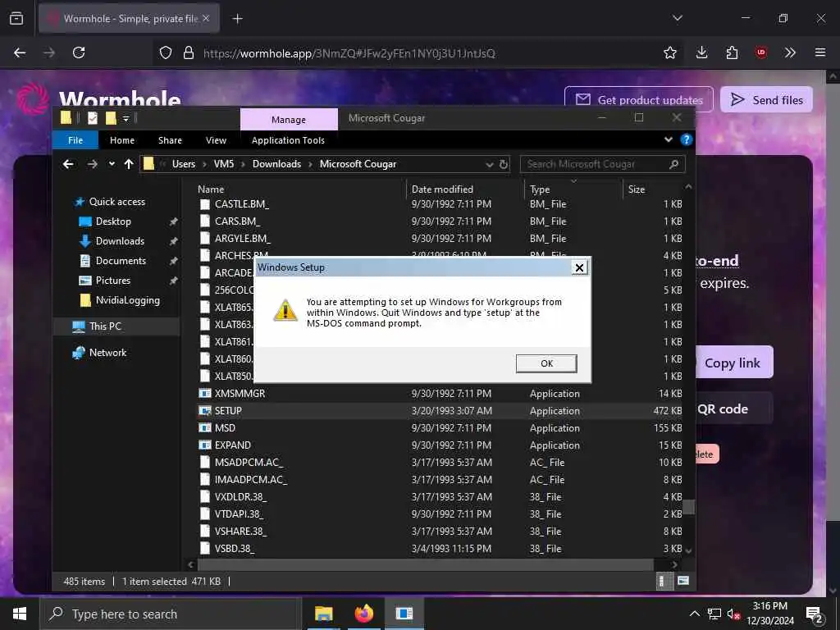
Task: Click the Explorer horizontal scrollbar
Action: 426,564
